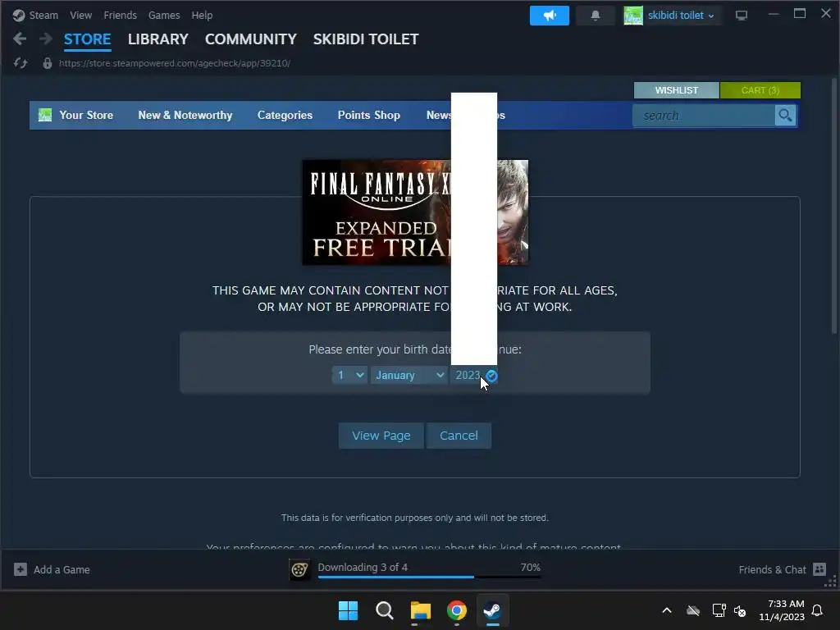Click the WISHLIST button

tap(677, 90)
